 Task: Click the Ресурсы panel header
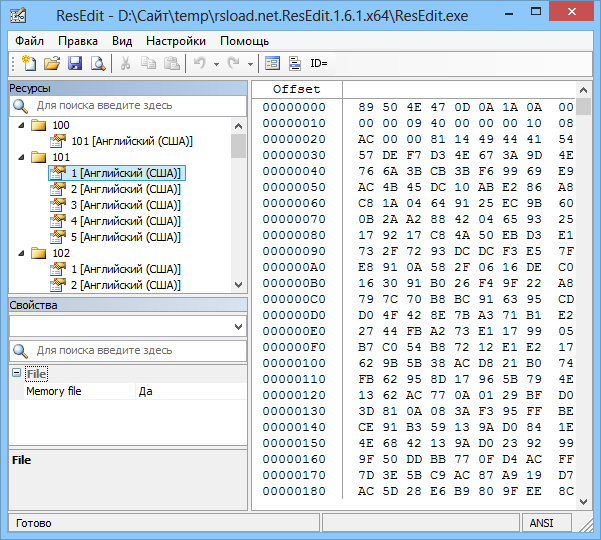tap(128, 88)
